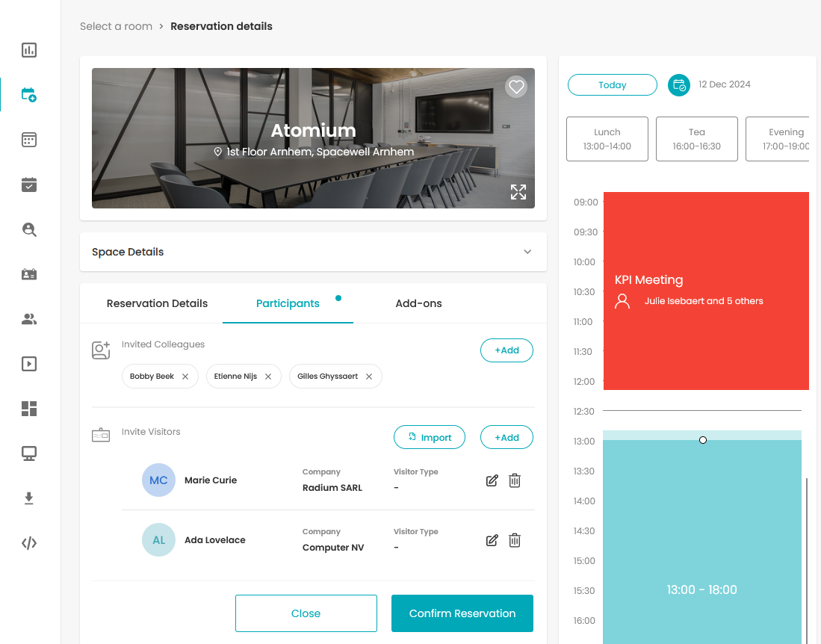Open the analytics chart sidebar icon
821x644 pixels.
click(x=29, y=50)
